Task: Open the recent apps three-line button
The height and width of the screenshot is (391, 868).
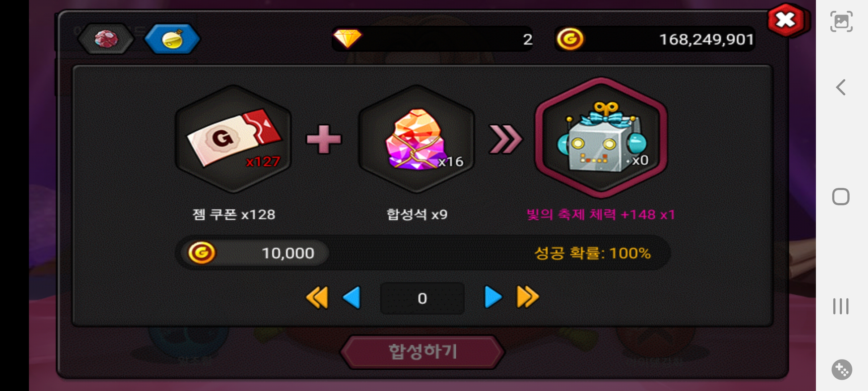Action: [841, 306]
